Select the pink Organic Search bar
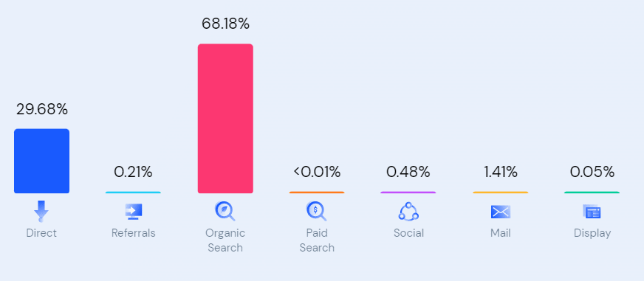Screen dimensions: 644x281 click(225, 118)
